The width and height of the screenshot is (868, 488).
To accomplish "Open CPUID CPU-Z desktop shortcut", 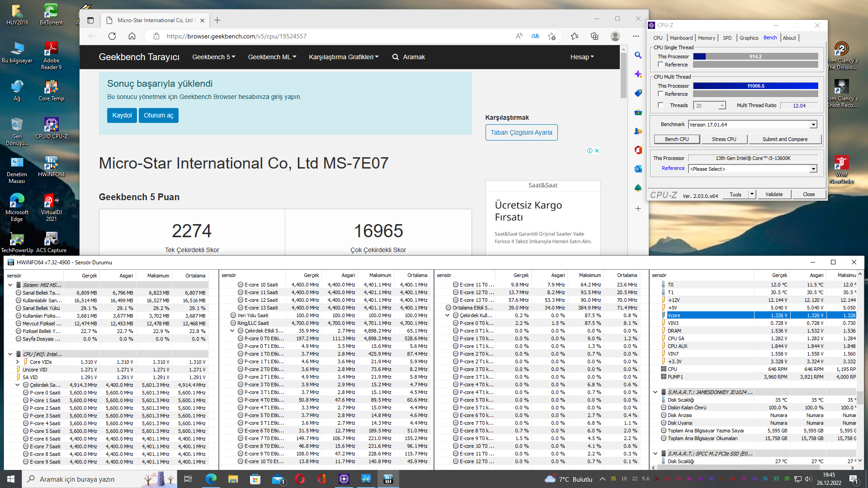I will click(51, 128).
